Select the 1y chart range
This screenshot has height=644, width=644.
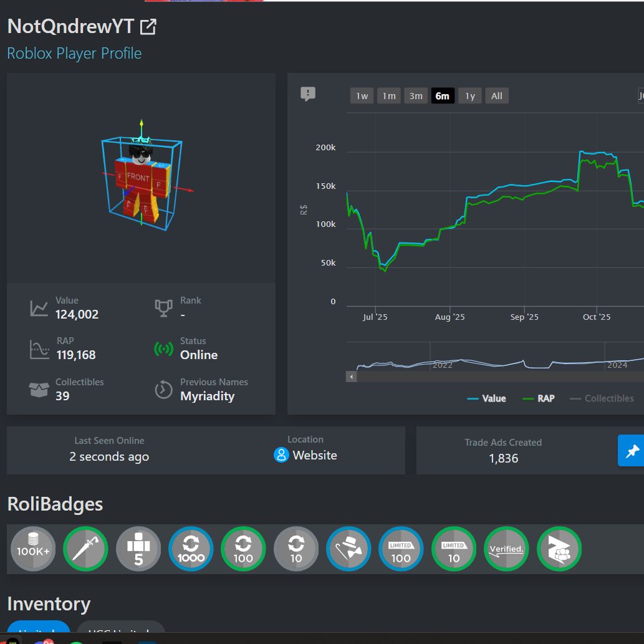(470, 96)
